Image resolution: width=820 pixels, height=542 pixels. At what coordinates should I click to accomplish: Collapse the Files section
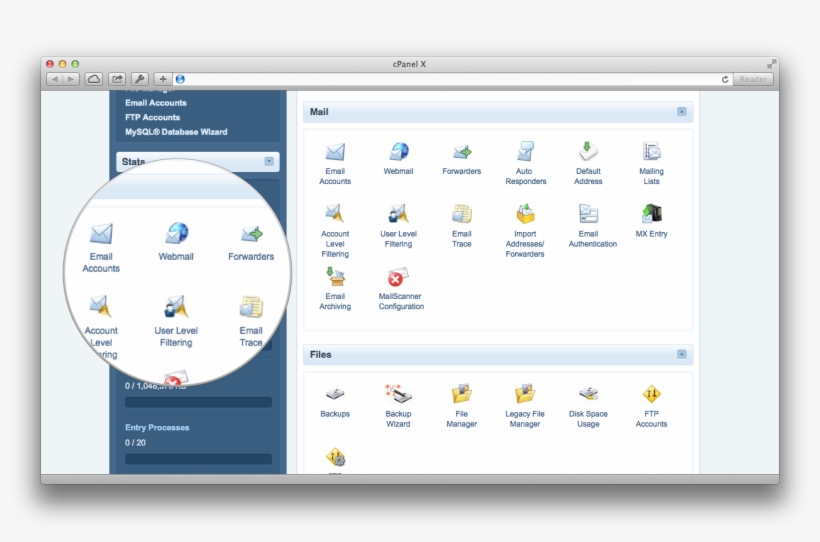pos(681,354)
